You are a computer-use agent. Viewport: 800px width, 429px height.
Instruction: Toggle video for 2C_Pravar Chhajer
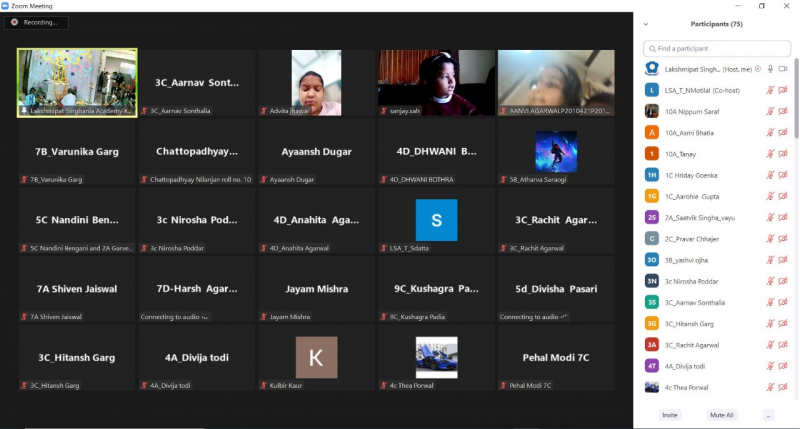781,239
